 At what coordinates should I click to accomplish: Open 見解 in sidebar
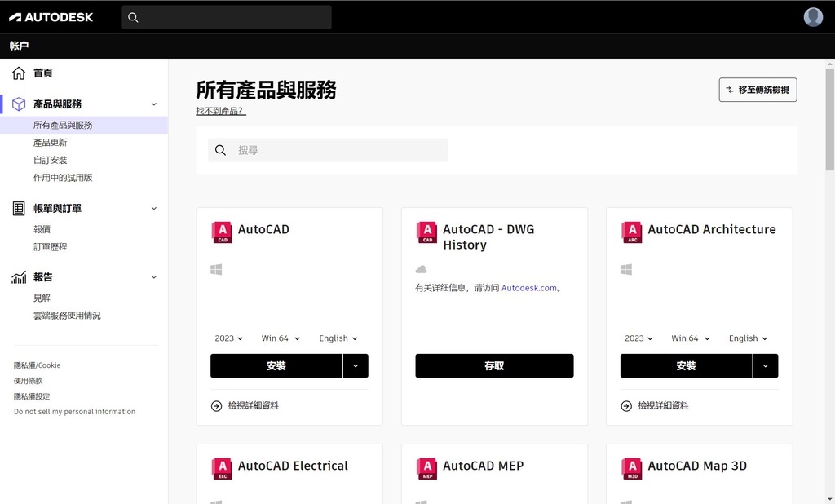(42, 298)
